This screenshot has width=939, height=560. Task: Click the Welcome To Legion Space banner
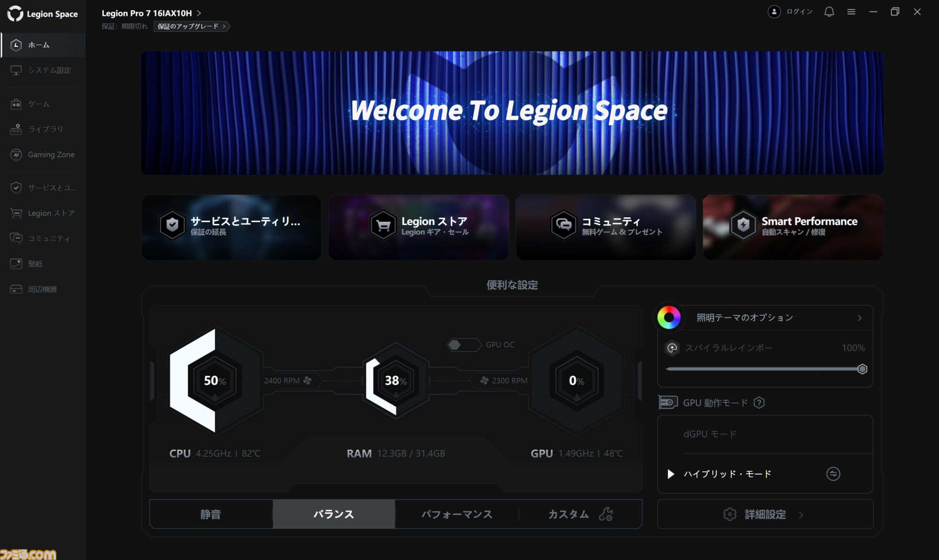pyautogui.click(x=512, y=113)
